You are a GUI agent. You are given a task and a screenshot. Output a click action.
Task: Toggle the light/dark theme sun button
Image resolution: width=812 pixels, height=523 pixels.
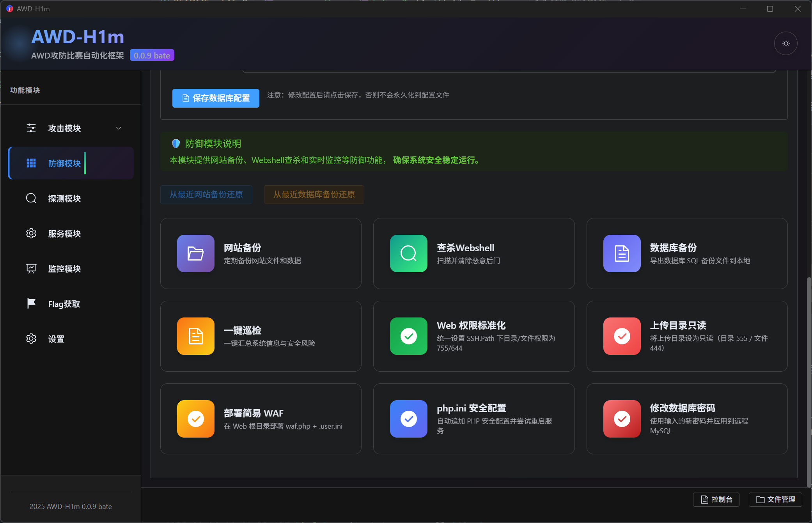click(785, 43)
